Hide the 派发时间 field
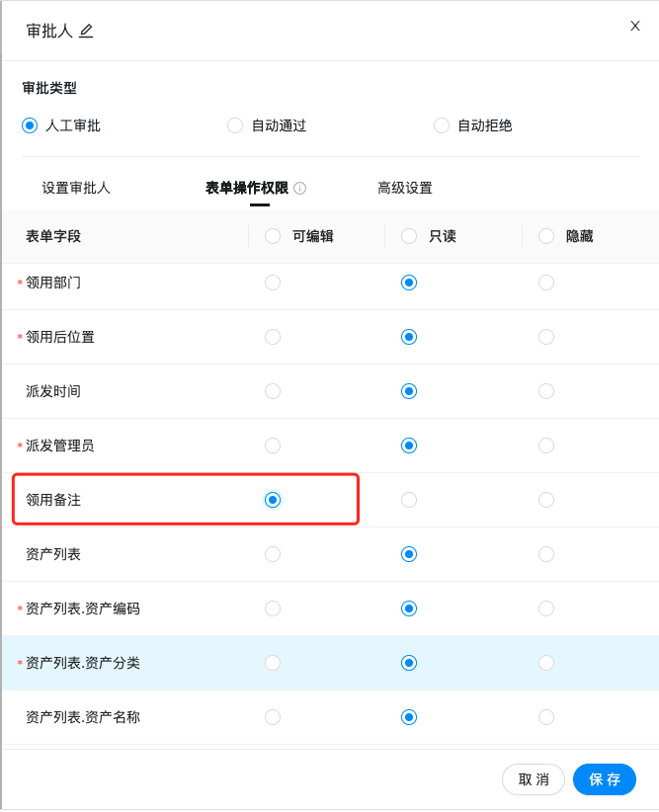 coord(546,391)
